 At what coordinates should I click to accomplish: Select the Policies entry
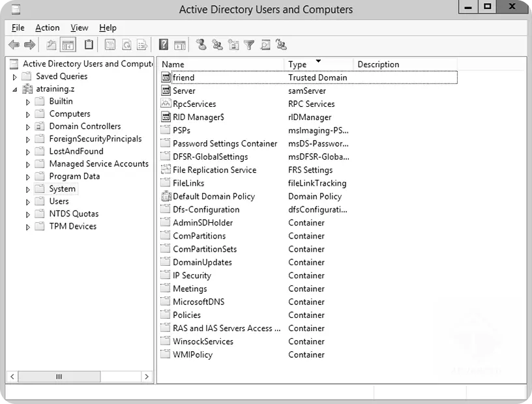click(x=186, y=315)
